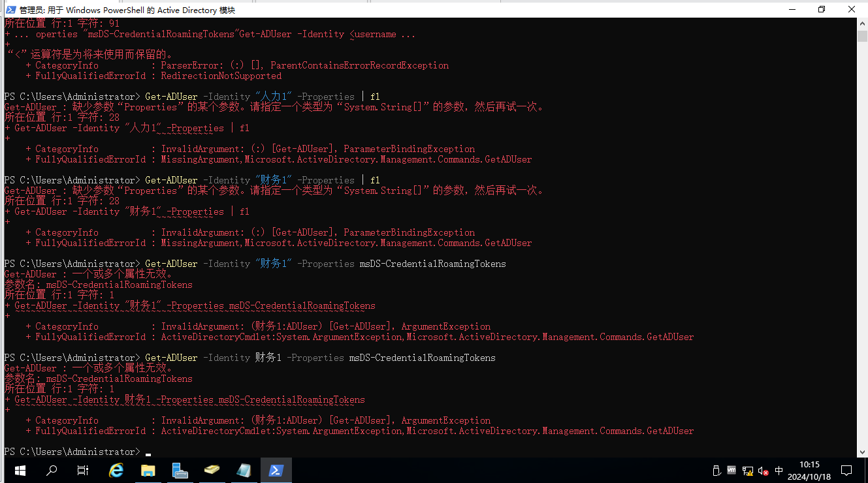Click ParserError in the CategoryInfo line
This screenshot has width=868, height=483.
pyautogui.click(x=189, y=65)
